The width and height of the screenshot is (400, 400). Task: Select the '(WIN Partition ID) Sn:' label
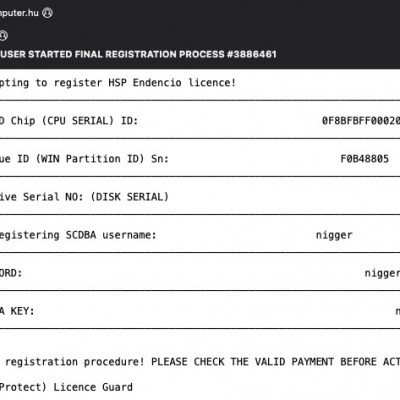click(x=102, y=159)
